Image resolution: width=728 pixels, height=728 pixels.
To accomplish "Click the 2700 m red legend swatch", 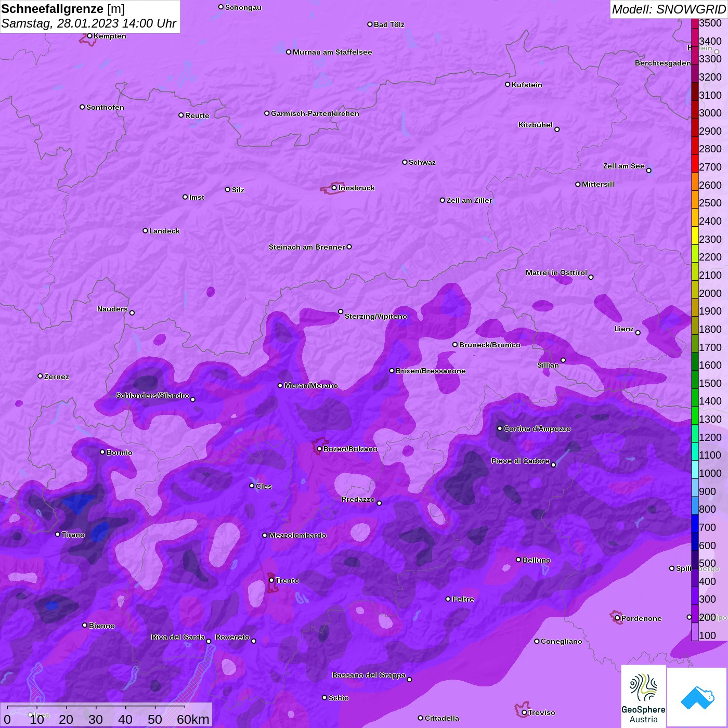I will (695, 163).
